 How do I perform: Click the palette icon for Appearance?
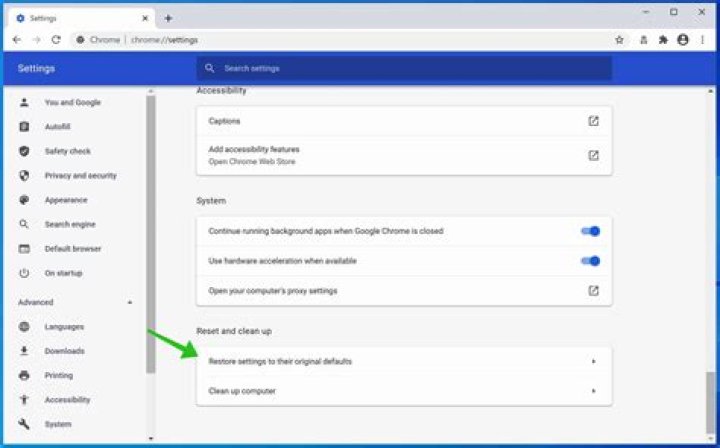24,200
